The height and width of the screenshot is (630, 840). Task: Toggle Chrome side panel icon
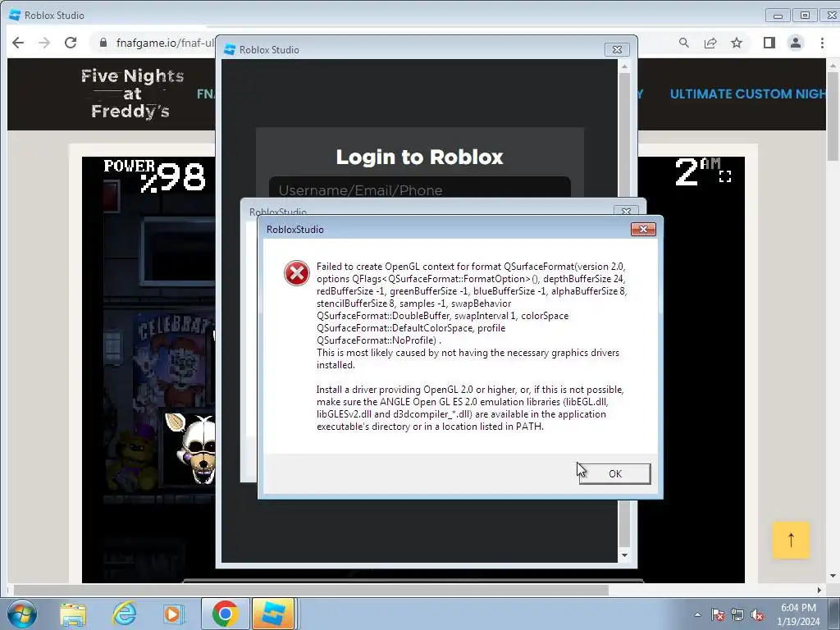(769, 43)
